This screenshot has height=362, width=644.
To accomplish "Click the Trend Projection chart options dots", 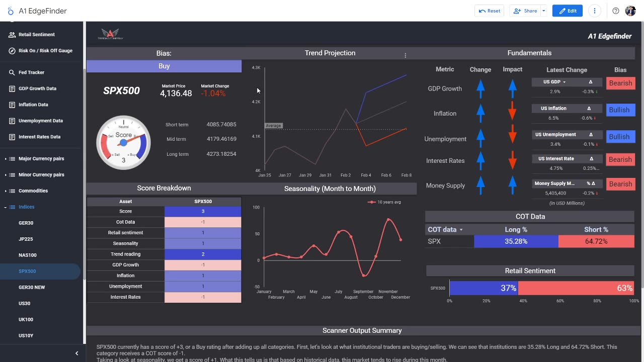I will pyautogui.click(x=405, y=55).
